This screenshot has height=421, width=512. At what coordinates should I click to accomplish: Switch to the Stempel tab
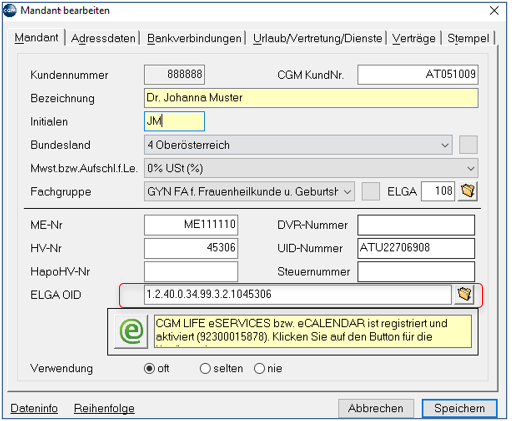coord(468,38)
